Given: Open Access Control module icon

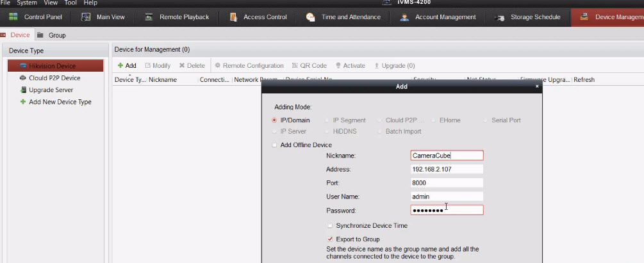Looking at the screenshot, I should (x=233, y=17).
